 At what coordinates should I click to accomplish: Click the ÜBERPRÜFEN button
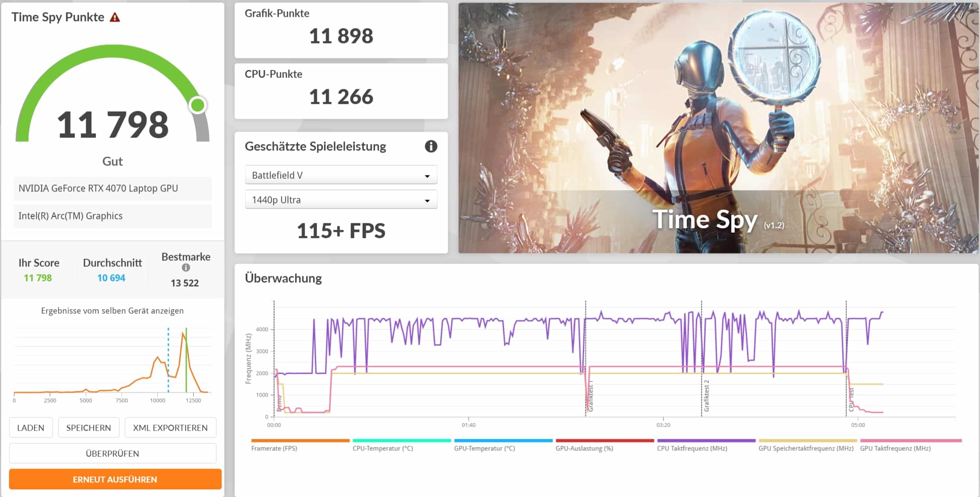[x=112, y=453]
